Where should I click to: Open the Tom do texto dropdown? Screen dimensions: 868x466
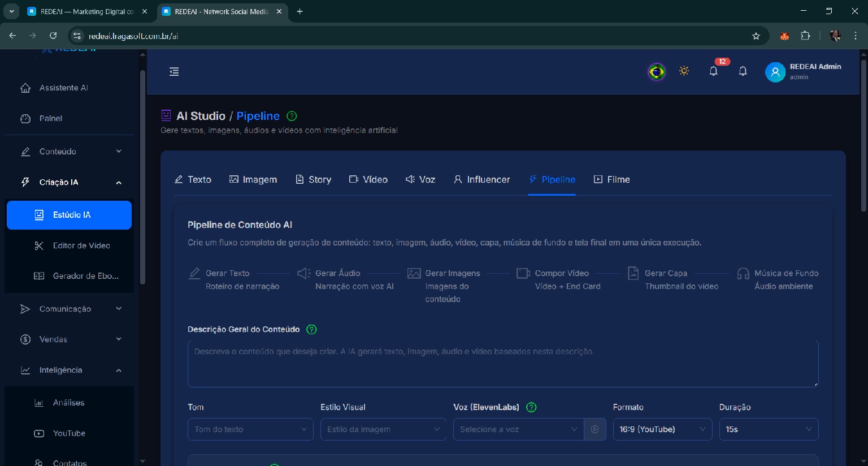click(250, 429)
